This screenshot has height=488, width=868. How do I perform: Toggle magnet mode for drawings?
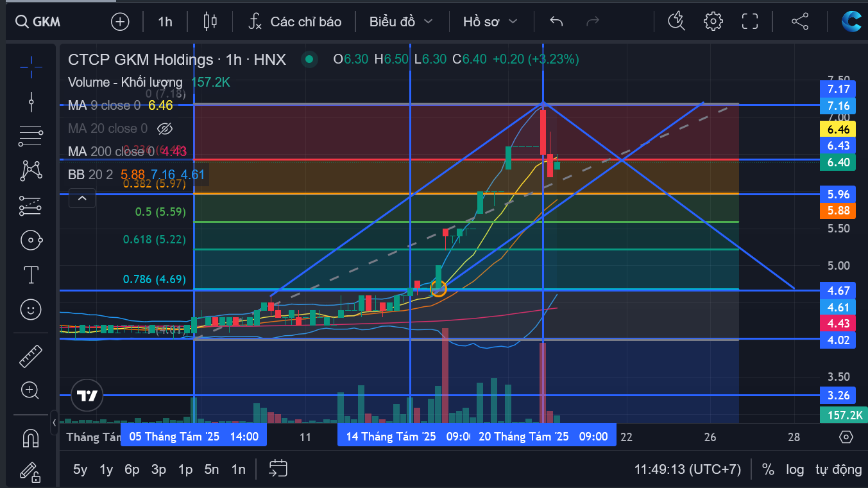coord(31,437)
